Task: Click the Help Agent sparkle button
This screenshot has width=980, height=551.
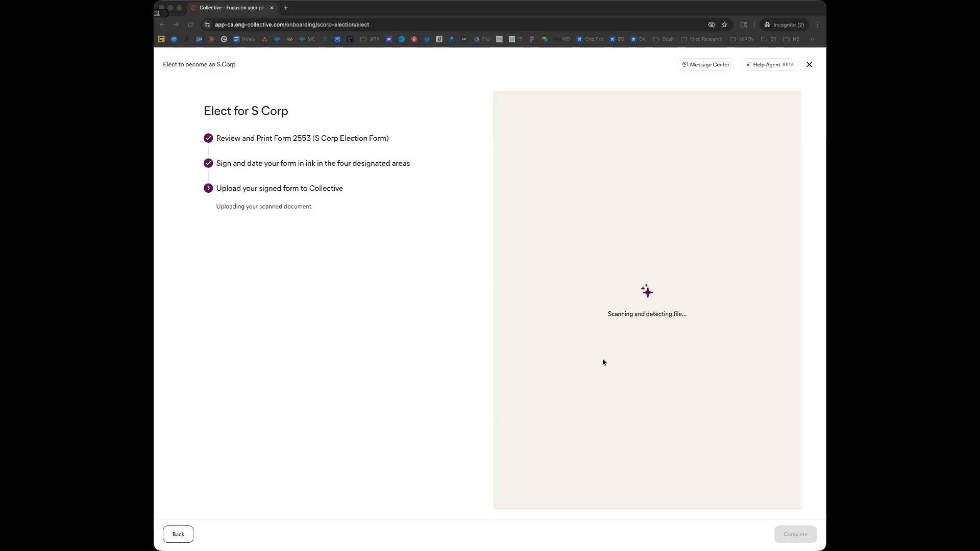Action: tap(769, 65)
